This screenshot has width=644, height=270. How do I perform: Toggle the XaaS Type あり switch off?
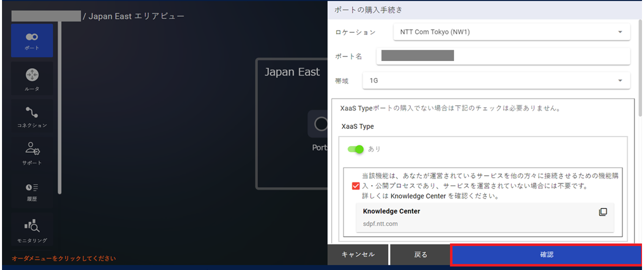click(x=355, y=149)
